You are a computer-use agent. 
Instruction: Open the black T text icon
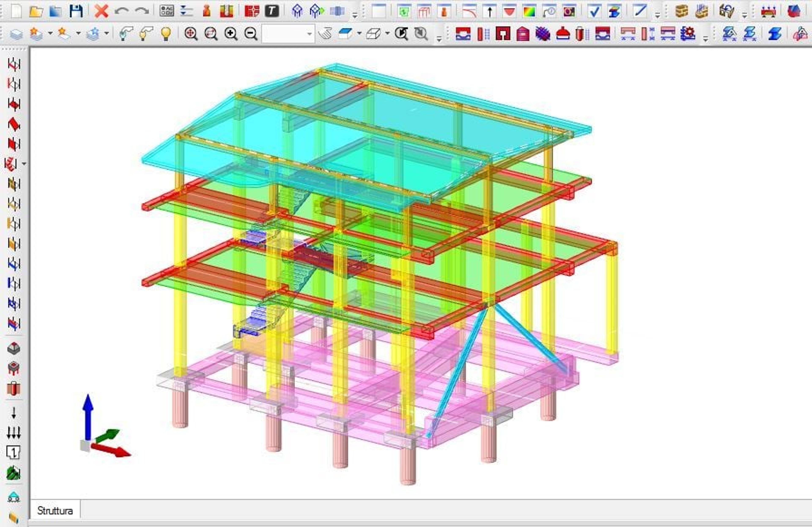(x=272, y=11)
